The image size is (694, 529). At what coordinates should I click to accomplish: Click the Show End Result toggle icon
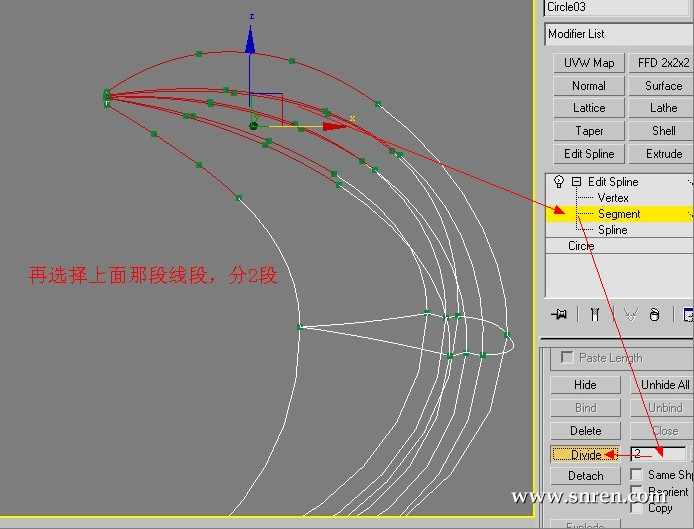[594, 314]
